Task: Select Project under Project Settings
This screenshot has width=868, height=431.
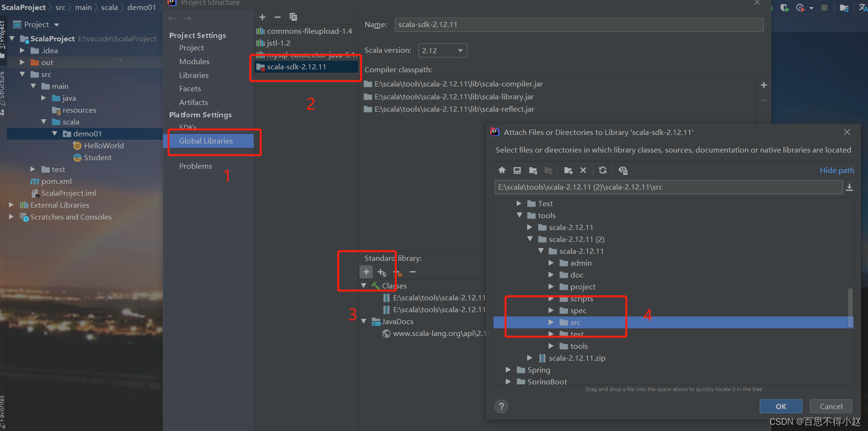Action: [192, 48]
